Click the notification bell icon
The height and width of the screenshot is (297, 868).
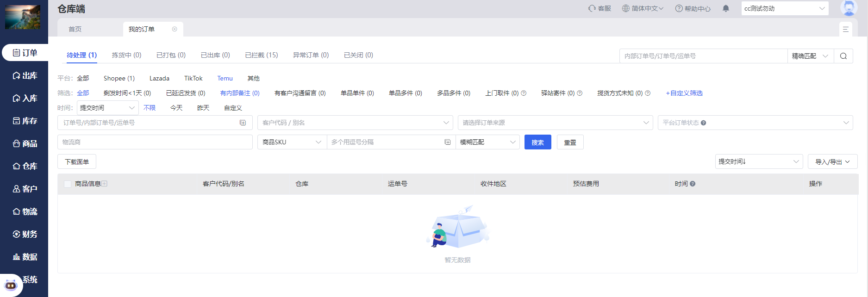pos(726,8)
